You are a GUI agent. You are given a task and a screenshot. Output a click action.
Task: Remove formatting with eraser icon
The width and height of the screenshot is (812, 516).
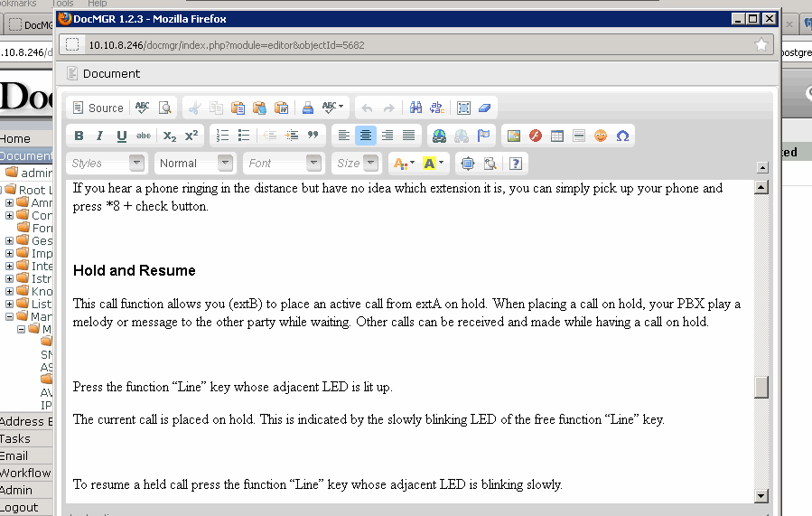pyautogui.click(x=485, y=108)
